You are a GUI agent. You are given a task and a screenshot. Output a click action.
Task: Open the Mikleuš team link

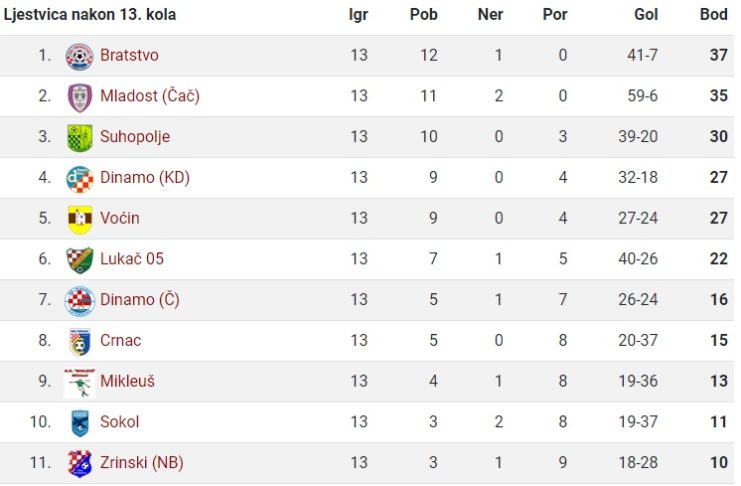point(127,381)
